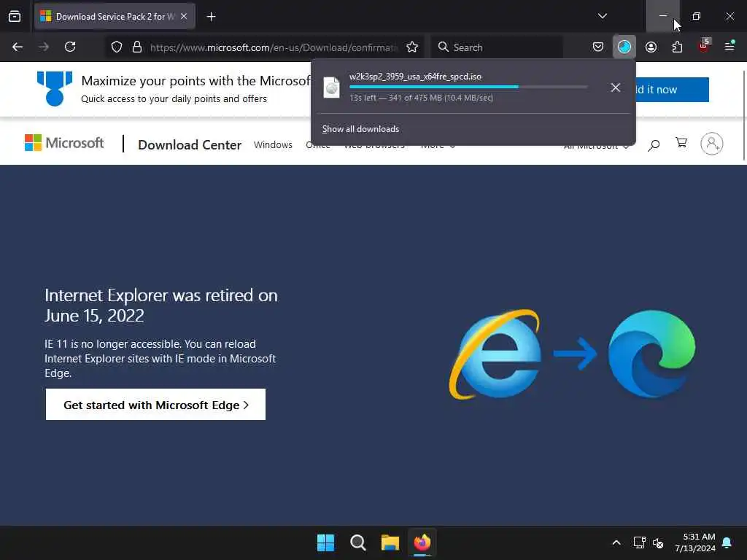Open the Windows navigation item
Screen dimensions: 747x560
[x=273, y=145]
